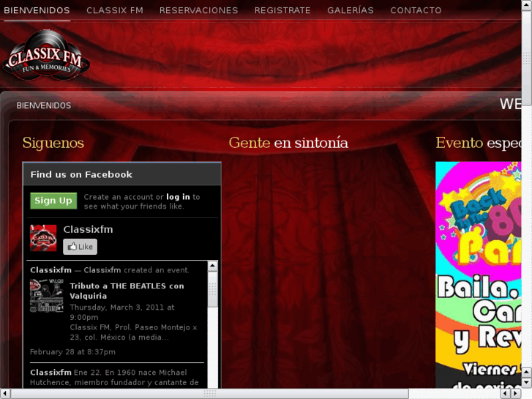
Task: Open the GALERÍAS menu item
Action: click(350, 10)
